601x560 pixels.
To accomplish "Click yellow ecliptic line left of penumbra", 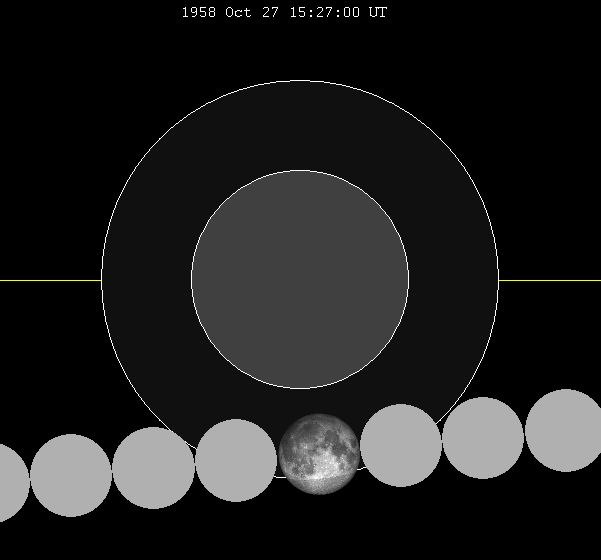I will point(50,280).
